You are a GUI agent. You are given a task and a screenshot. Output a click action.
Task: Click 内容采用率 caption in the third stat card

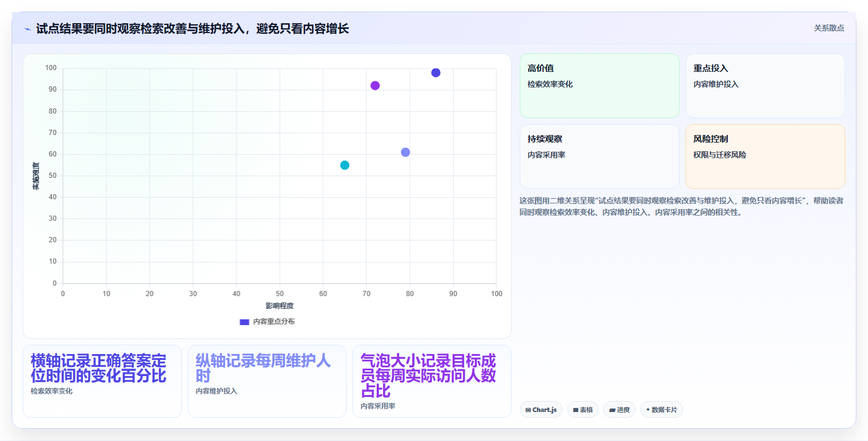tap(378, 406)
